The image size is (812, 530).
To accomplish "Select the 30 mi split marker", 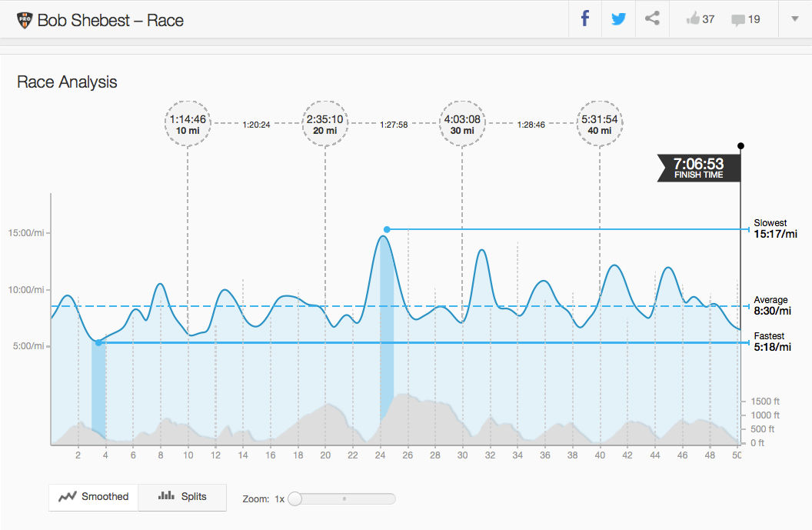I will pyautogui.click(x=461, y=123).
